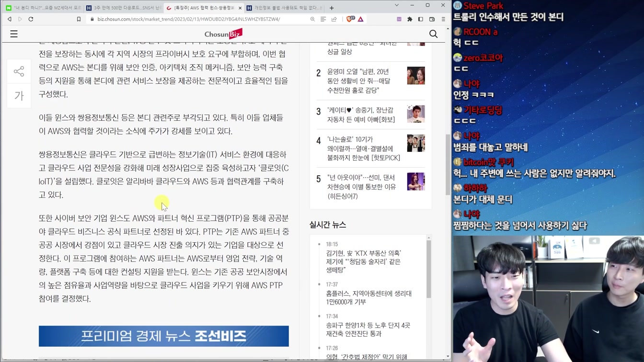Screen dimensions: 644x362
Task: Open the Brave wallet icon
Action: point(432,19)
